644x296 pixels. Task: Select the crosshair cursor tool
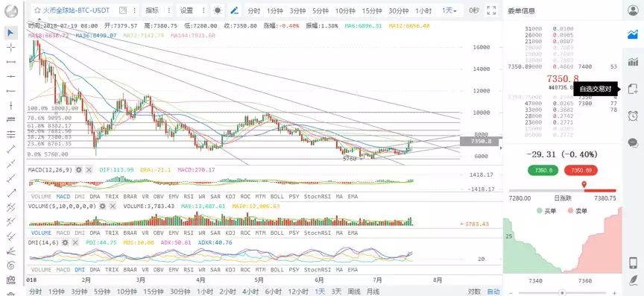[10, 47]
